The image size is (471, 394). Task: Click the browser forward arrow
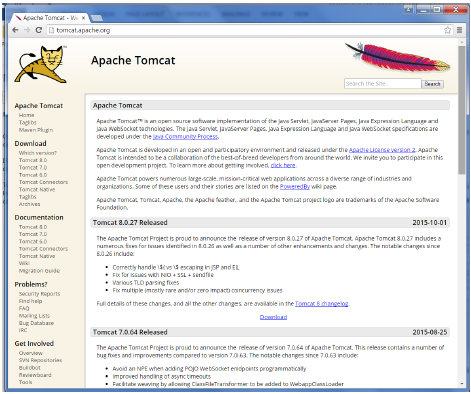click(x=27, y=30)
